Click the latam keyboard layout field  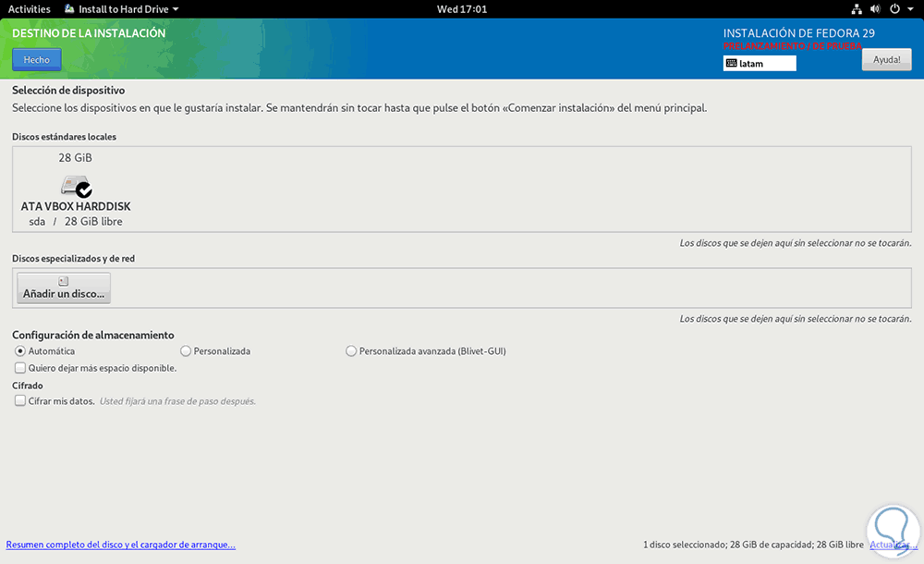point(760,63)
